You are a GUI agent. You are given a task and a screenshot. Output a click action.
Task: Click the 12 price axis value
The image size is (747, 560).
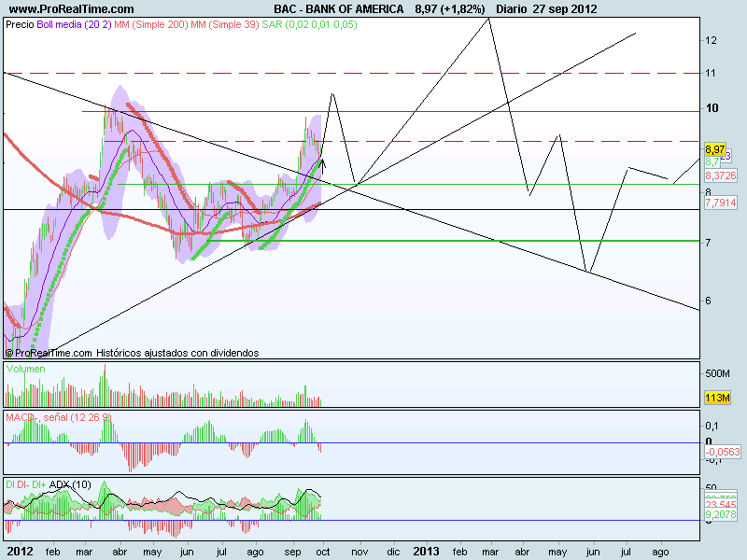711,40
